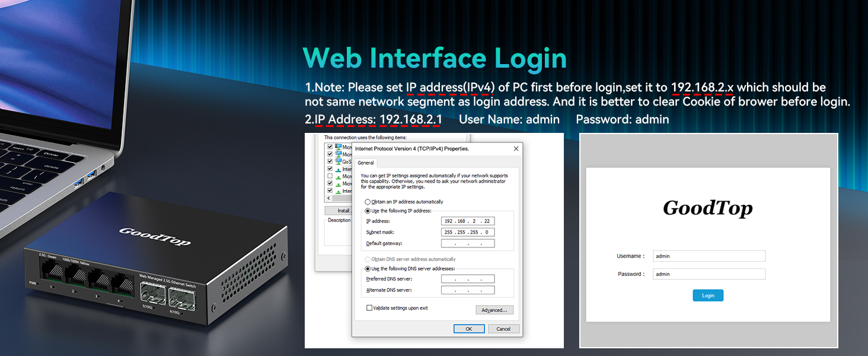Click the Default gateway field

(x=468, y=243)
